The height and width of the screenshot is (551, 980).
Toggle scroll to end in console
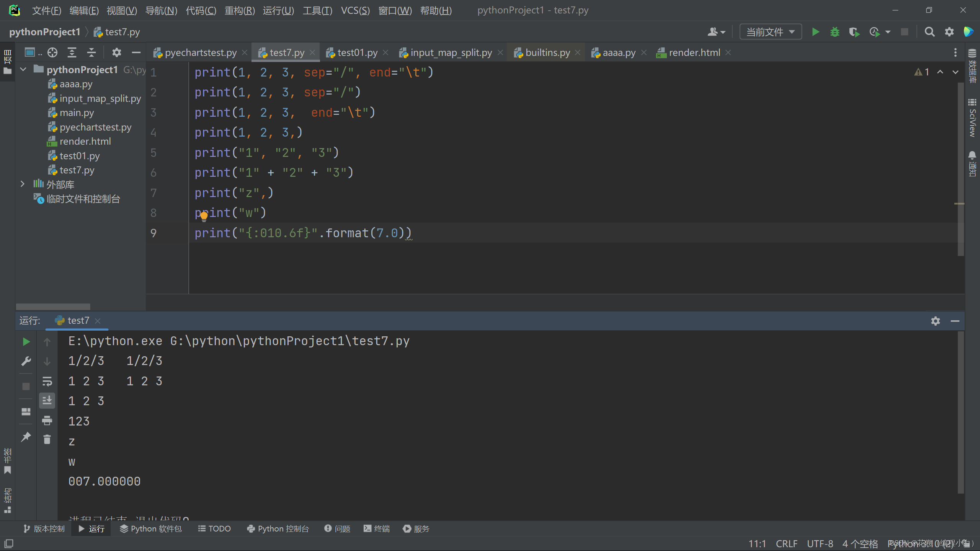[47, 401]
